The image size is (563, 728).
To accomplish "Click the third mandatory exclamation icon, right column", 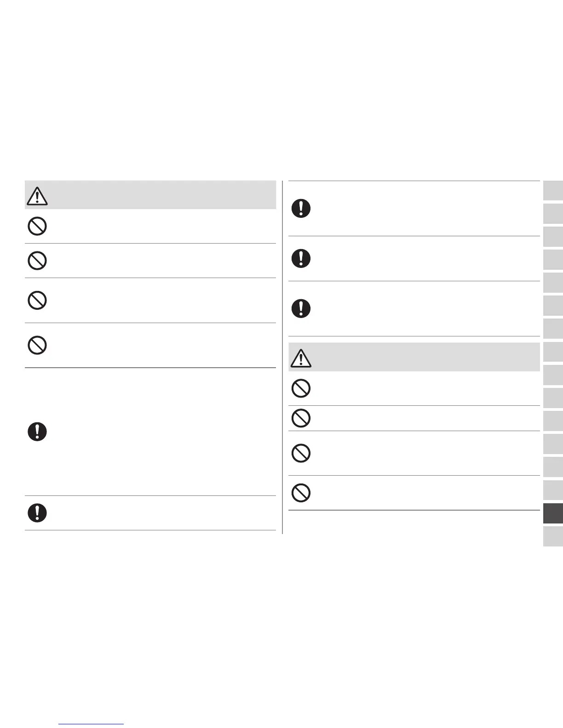I will coord(301,308).
